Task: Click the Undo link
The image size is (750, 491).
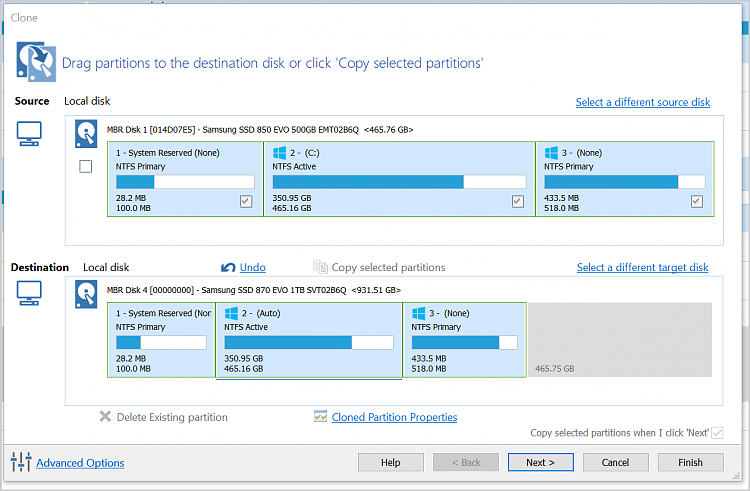Action: coord(253,267)
